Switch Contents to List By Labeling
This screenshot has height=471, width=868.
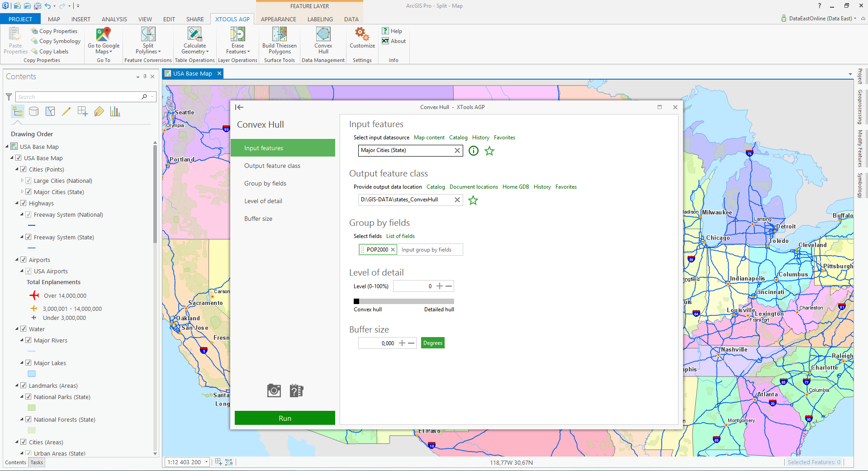point(99,111)
